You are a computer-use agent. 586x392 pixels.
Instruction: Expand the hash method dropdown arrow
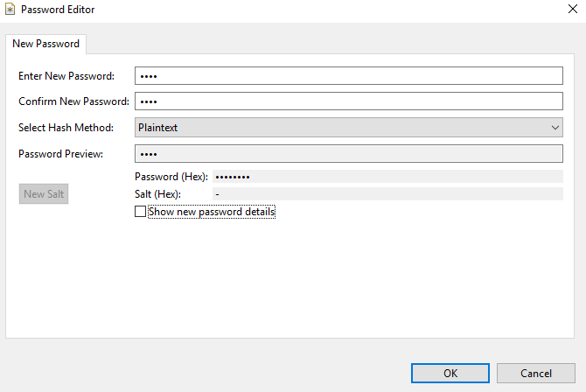(x=555, y=128)
